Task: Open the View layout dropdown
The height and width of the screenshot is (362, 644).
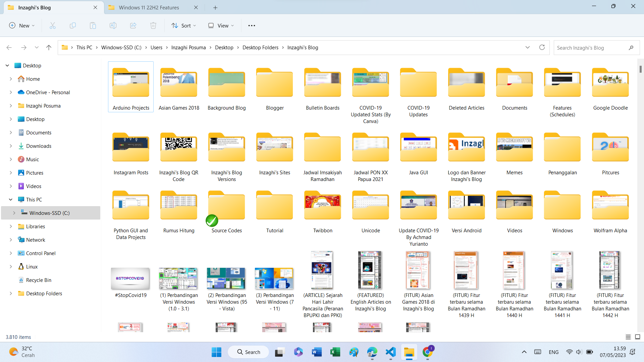Action: [221, 25]
